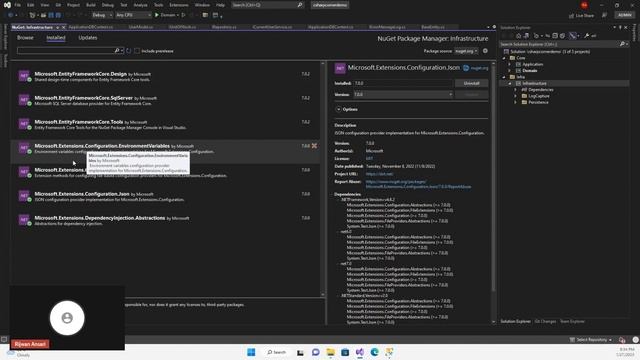Open Visual Studio from the taskbar
Screen dimensions: 640x360
click(360, 352)
